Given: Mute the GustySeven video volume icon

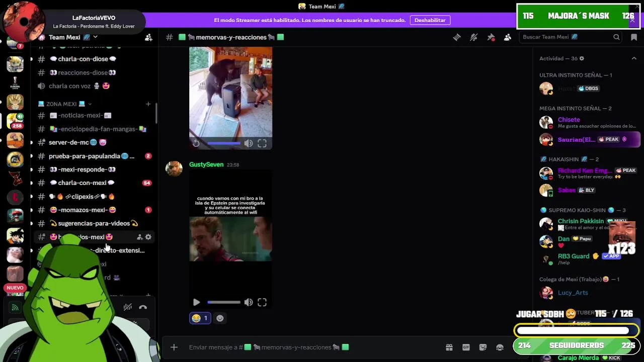Looking at the screenshot, I should [x=249, y=302].
